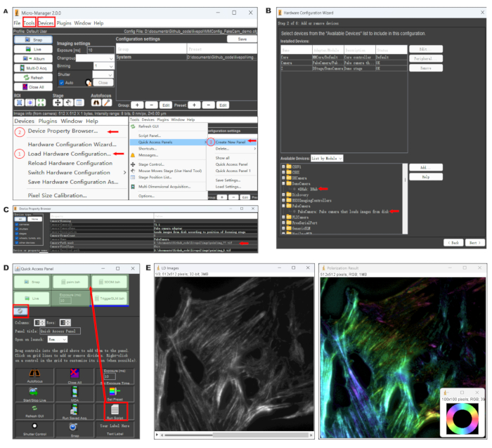The image size is (492, 448).
Task: Click Peripheral... button in Hardware Configuration Wizard
Action: click(426, 58)
